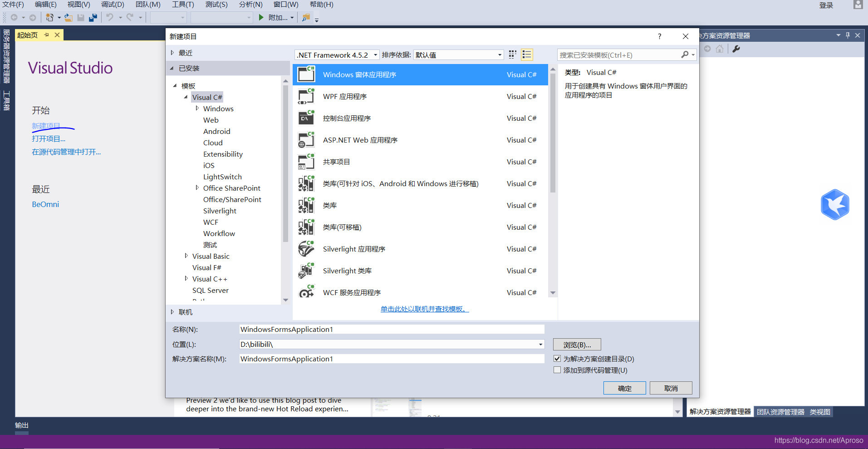Screen dimensions: 868x449
Task: Check 添加到源代码管理 checkbox
Action: pos(557,370)
